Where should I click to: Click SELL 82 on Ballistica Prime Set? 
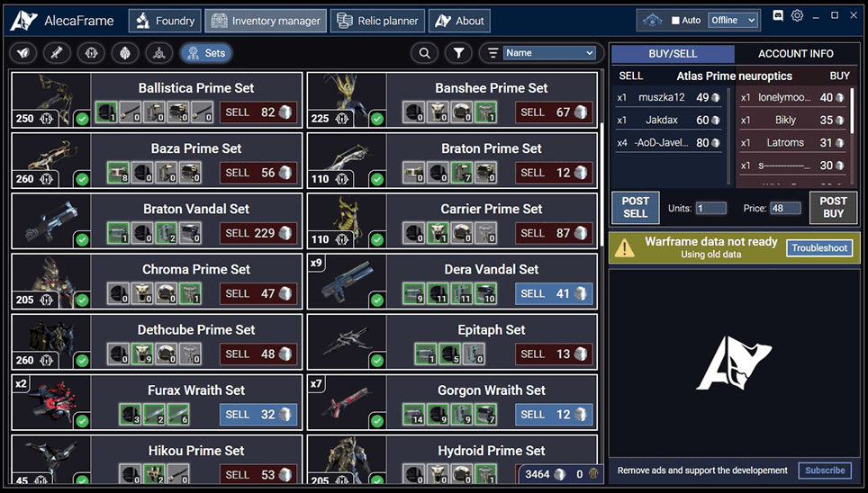[x=258, y=112]
